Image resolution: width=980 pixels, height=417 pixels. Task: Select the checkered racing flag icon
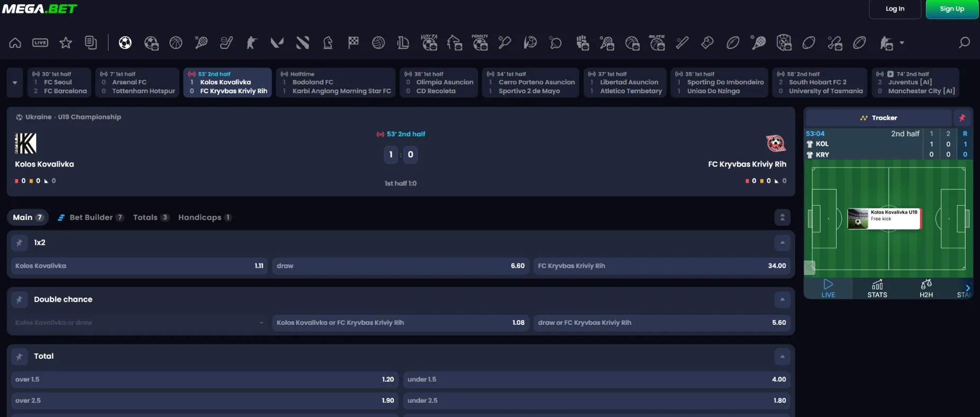coord(353,43)
